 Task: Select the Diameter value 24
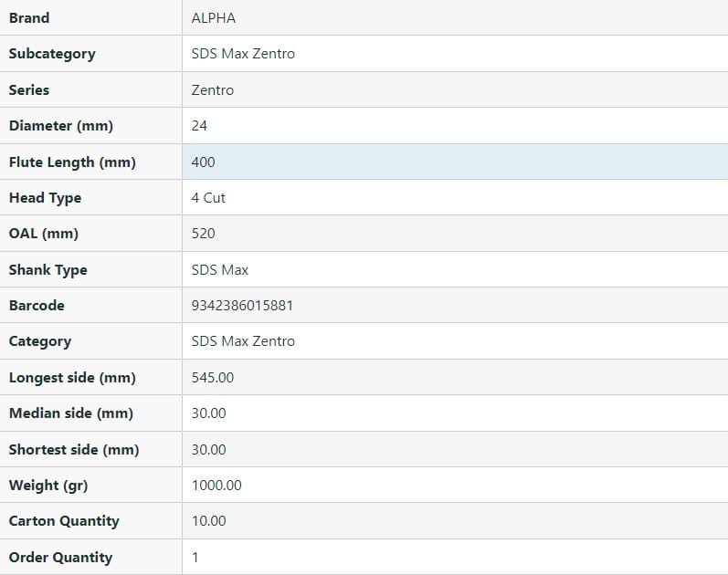pyautogui.click(x=199, y=126)
